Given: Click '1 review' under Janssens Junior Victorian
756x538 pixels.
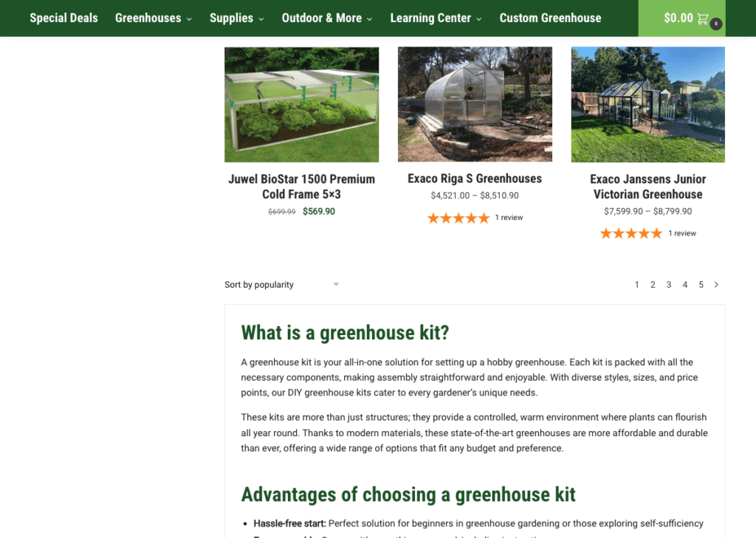Looking at the screenshot, I should pos(681,233).
